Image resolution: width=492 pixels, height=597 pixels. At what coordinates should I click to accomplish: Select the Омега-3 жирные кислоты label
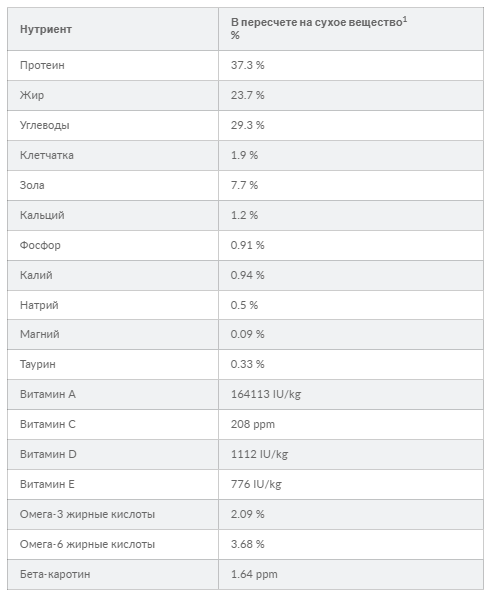tap(88, 514)
